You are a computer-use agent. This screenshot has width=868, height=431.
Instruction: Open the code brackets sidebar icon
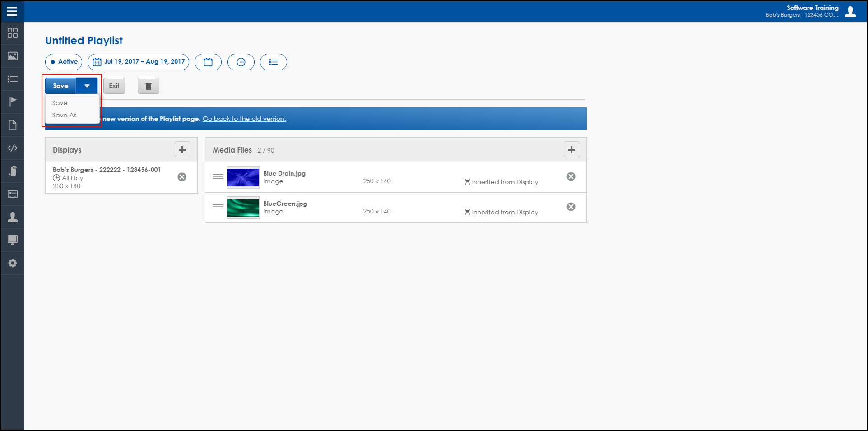point(13,148)
